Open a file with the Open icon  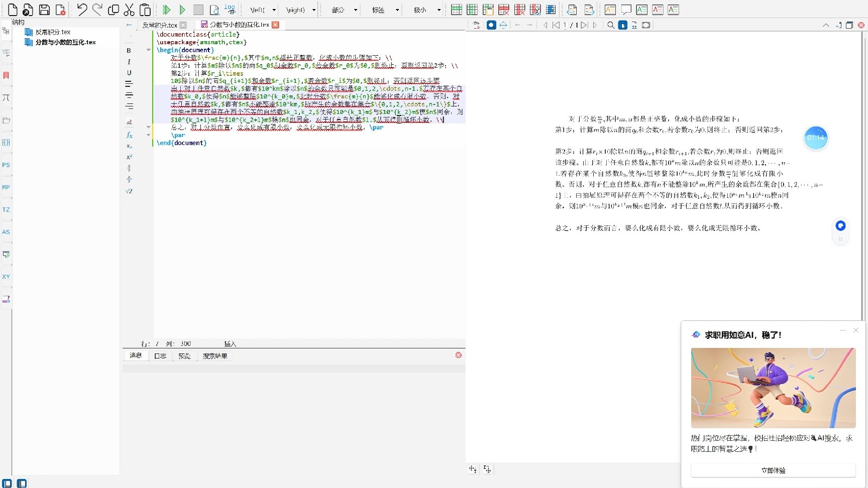point(28,10)
